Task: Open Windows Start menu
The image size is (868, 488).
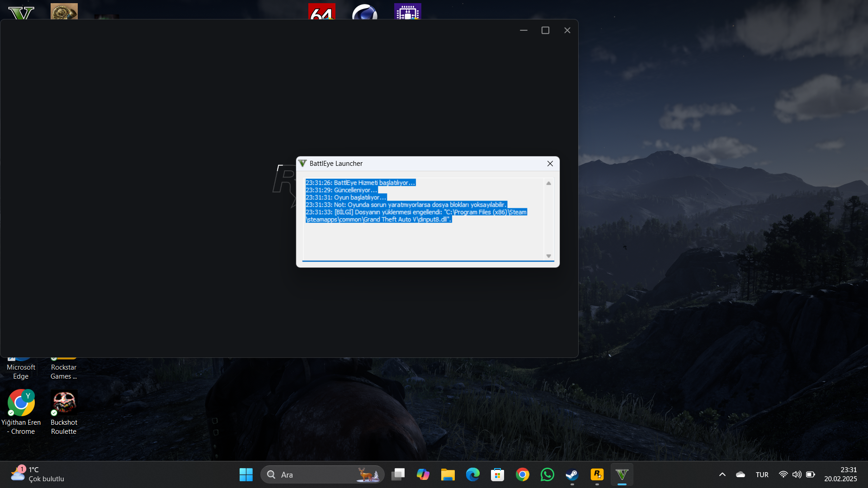Action: coord(246,474)
